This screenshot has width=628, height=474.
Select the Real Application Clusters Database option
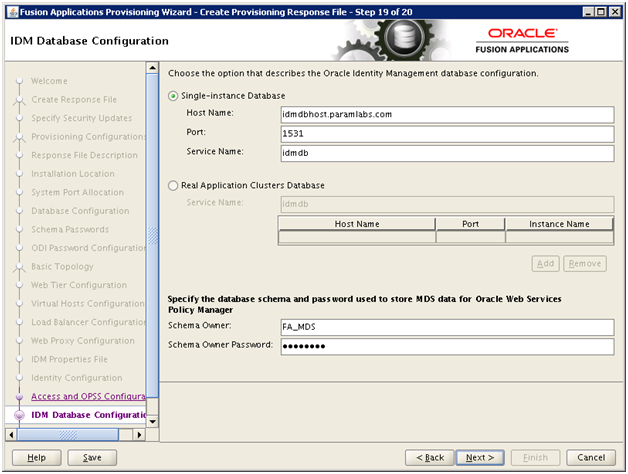[x=173, y=186]
